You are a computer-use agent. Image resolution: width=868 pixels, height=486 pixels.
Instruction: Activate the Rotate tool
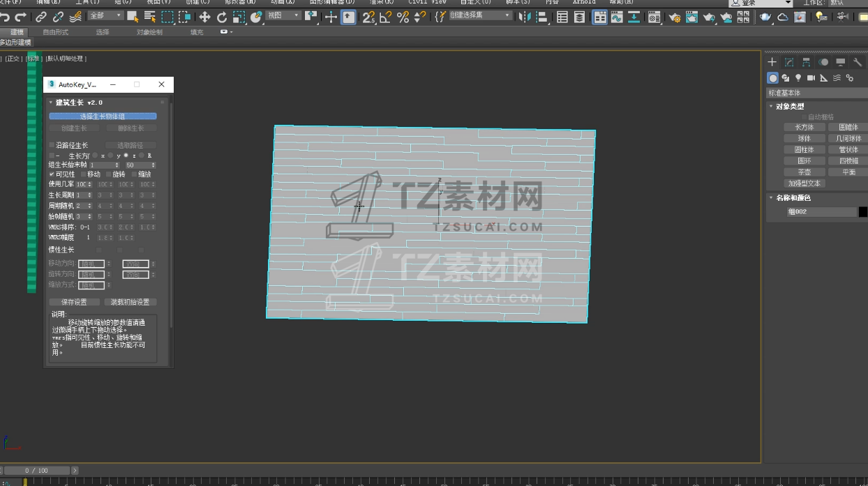(x=222, y=17)
